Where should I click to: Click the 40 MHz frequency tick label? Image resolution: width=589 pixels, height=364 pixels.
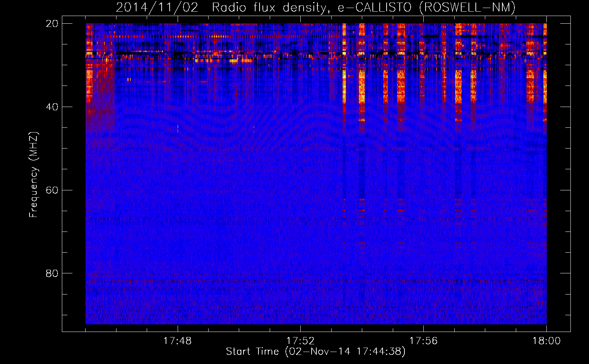52,107
